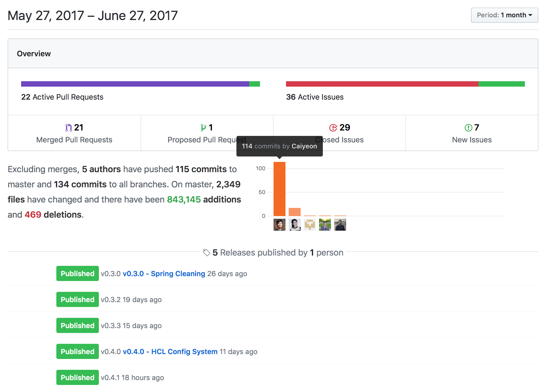Click the closed issues icon

click(333, 128)
